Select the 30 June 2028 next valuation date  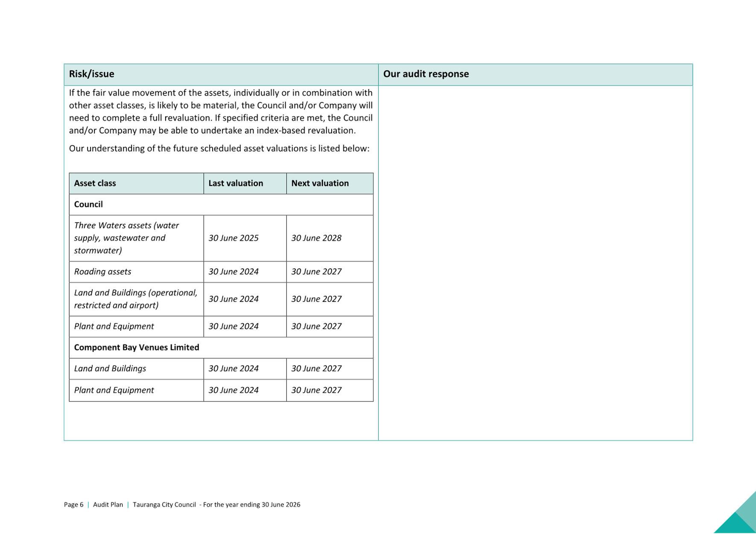pos(316,238)
